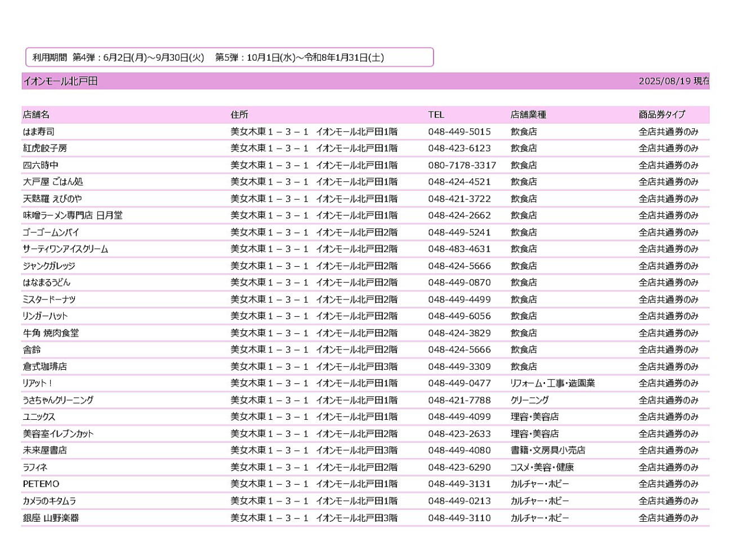The image size is (732, 560).
Task: Click phone number 048-449-6056 for リンガーハット
Action: click(x=459, y=316)
